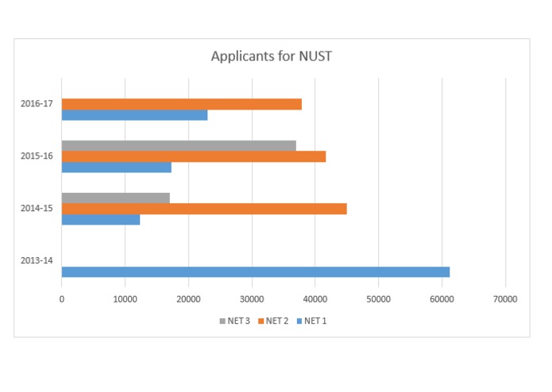This screenshot has width=552, height=392.
Task: Select the orange NET 2 bar for 2016-17
Action: [x=182, y=105]
